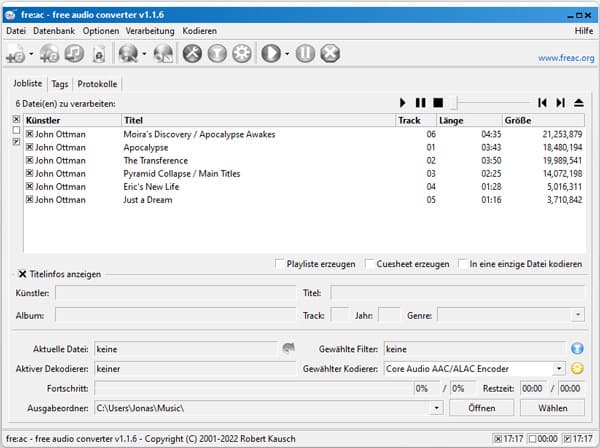The height and width of the screenshot is (448, 600).
Task: Pause encoding with the round pause icon
Action: 305,53
